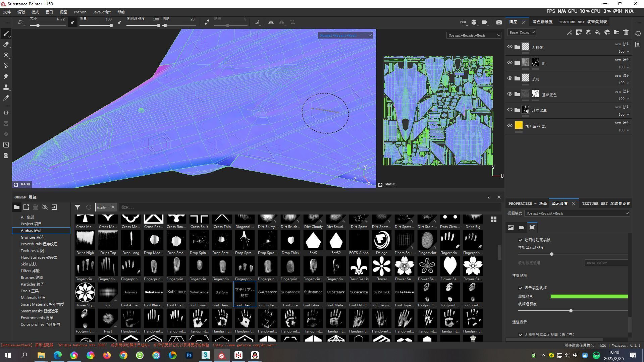Delete layer using trash icon

626,32
